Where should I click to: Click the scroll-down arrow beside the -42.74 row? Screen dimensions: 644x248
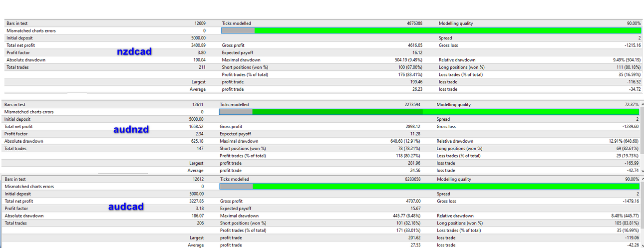click(642, 171)
